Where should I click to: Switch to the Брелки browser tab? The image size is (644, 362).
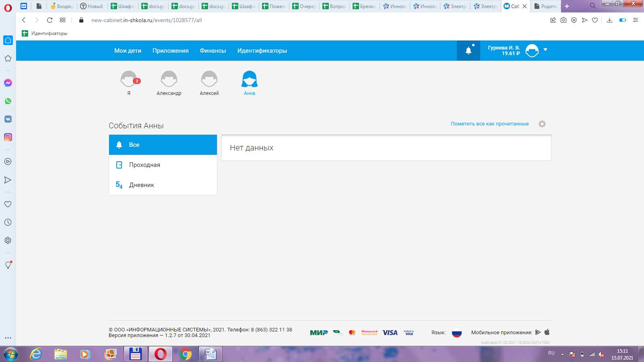[x=364, y=6]
